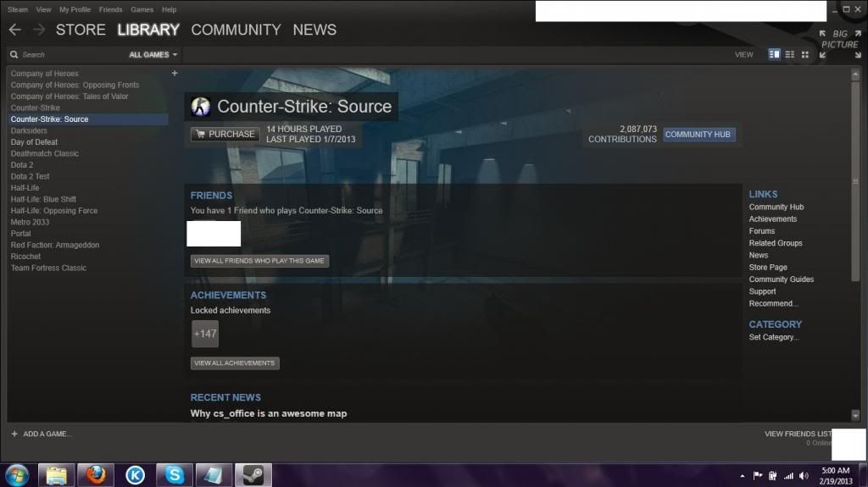Open the My Profile menu
The image size is (868, 487).
[x=75, y=9]
